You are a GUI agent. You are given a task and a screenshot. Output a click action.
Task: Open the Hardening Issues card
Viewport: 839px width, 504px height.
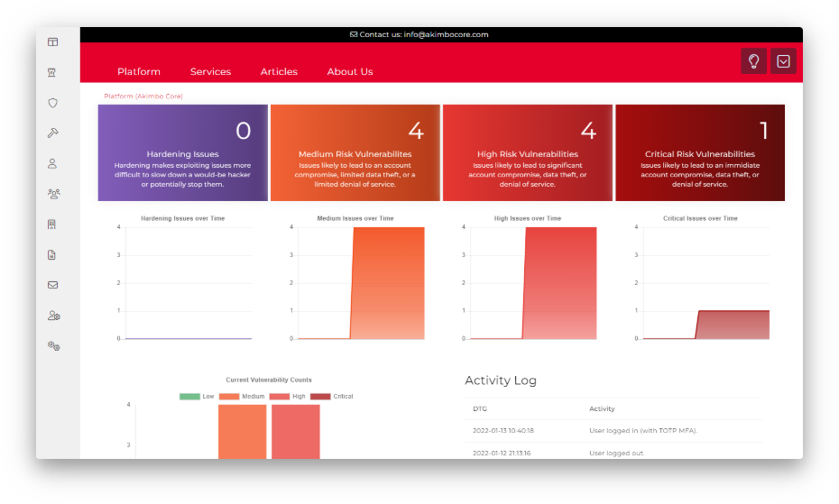(x=182, y=153)
